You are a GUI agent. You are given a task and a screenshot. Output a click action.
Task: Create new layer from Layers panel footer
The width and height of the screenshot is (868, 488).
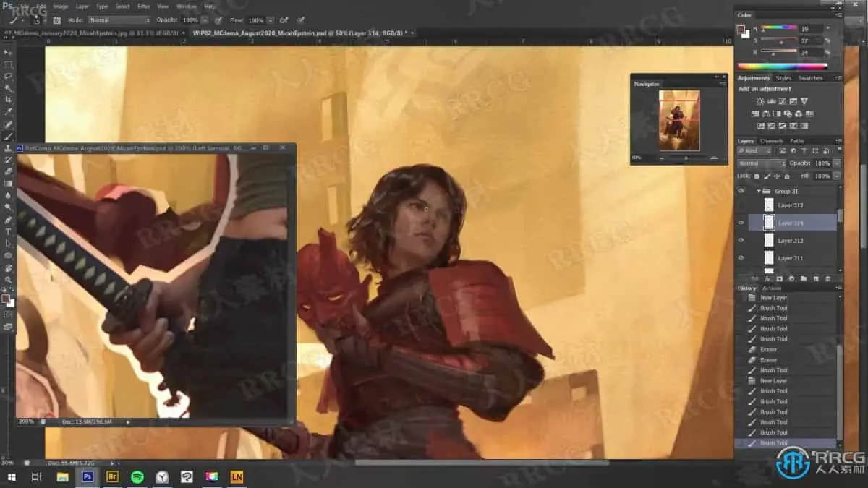(815, 278)
